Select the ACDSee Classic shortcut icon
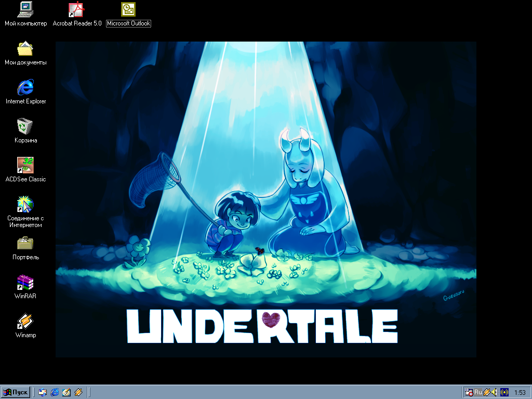 [x=25, y=165]
